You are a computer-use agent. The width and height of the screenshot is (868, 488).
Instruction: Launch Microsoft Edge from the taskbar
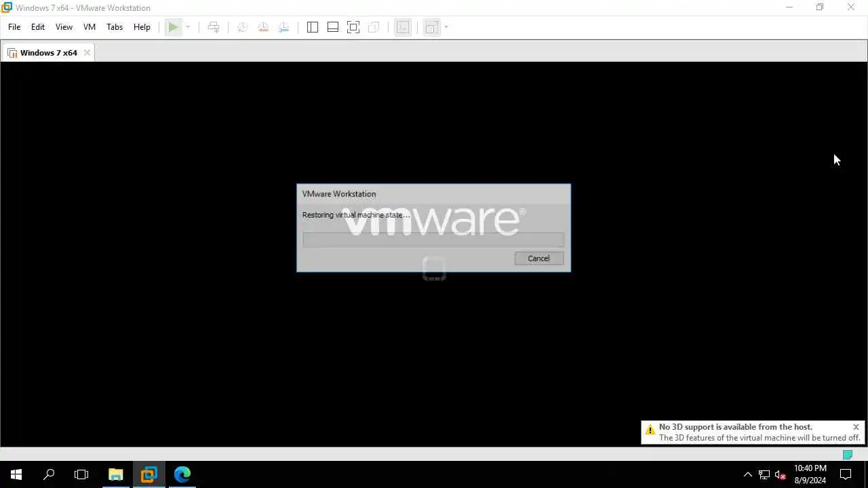pos(182,474)
